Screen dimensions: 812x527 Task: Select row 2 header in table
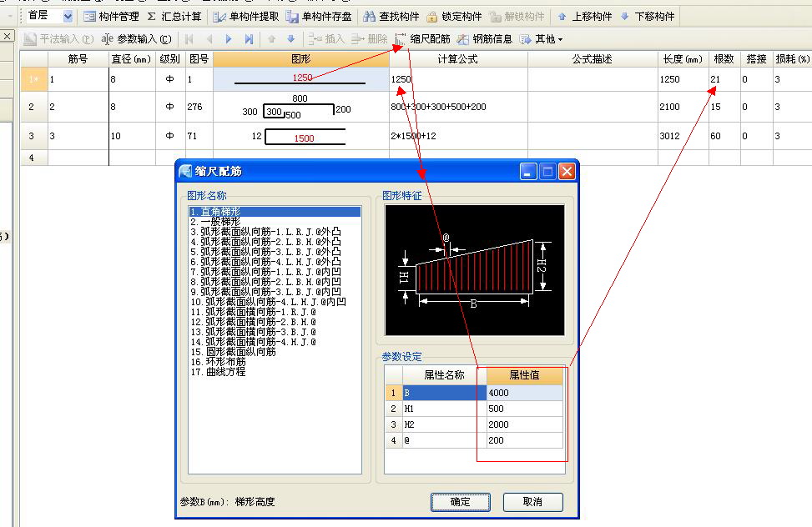click(x=33, y=107)
